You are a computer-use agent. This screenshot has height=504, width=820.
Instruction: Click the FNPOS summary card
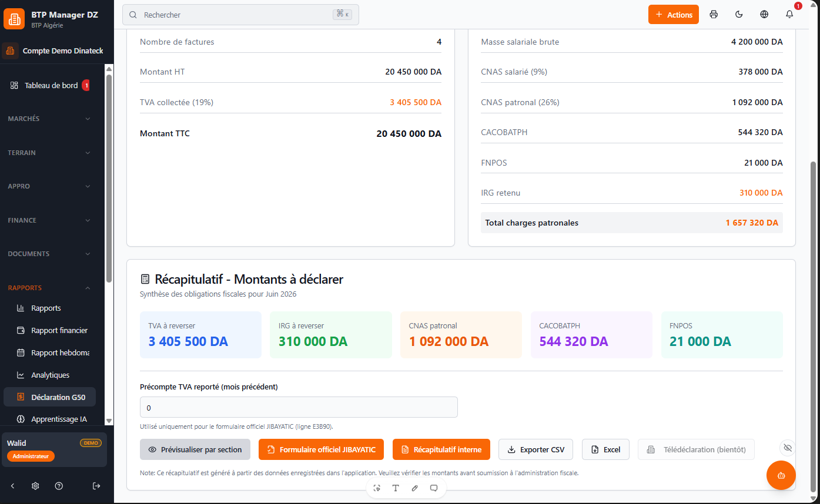click(722, 335)
